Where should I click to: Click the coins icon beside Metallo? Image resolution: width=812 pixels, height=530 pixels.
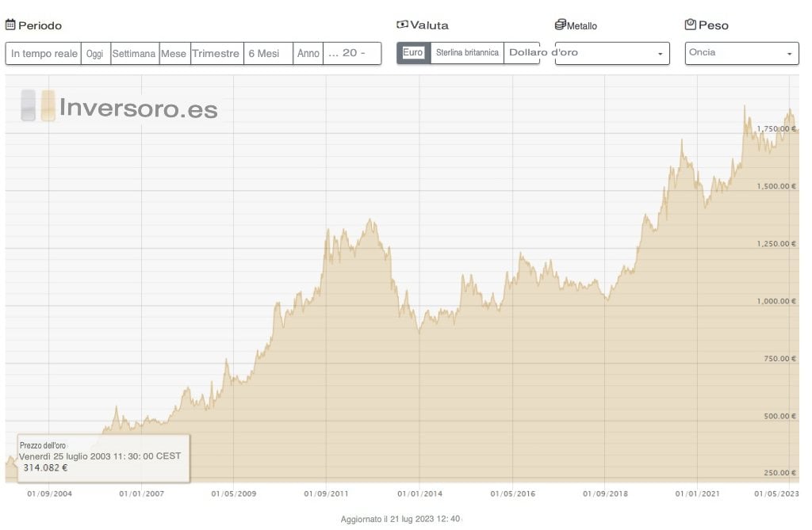pos(560,25)
